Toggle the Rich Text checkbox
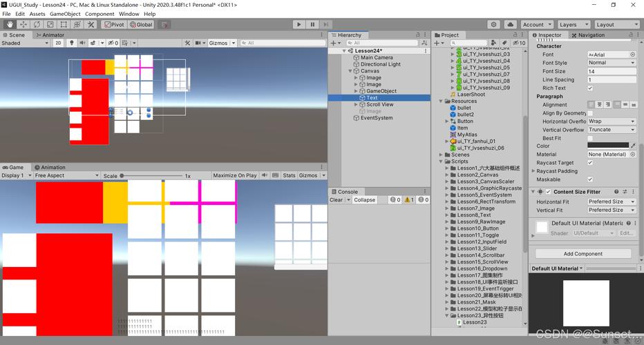 [x=590, y=88]
